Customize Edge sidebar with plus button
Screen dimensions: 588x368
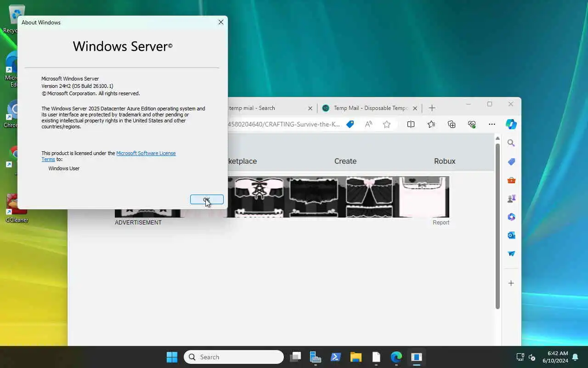point(511,283)
